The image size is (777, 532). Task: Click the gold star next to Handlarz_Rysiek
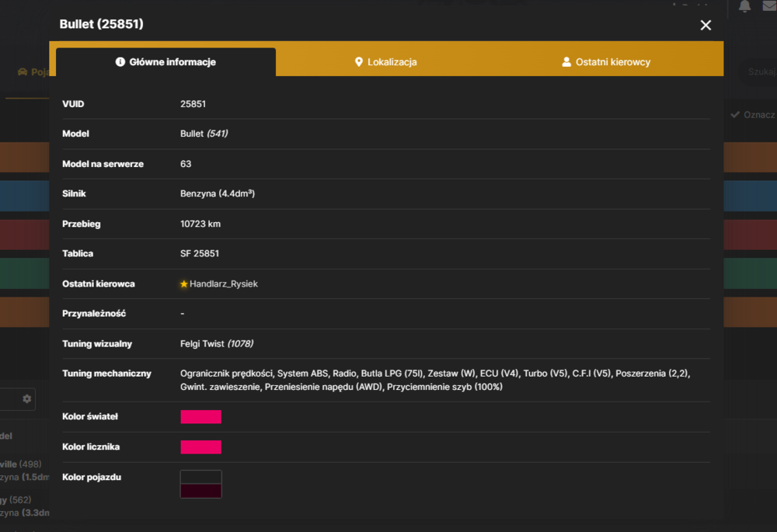click(x=184, y=283)
